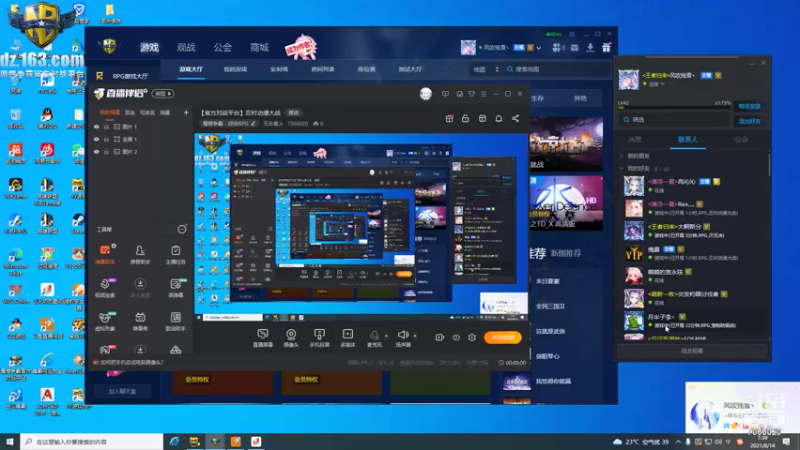Click the 修改 button next to stream title
The height and width of the screenshot is (450, 800).
[x=294, y=113]
